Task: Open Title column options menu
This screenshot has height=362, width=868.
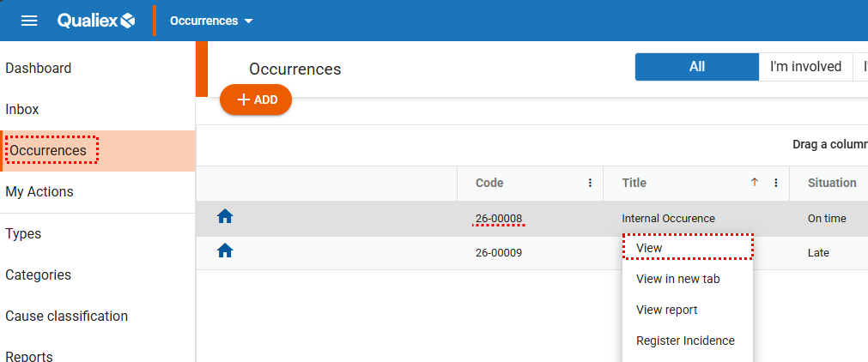Action: [775, 183]
